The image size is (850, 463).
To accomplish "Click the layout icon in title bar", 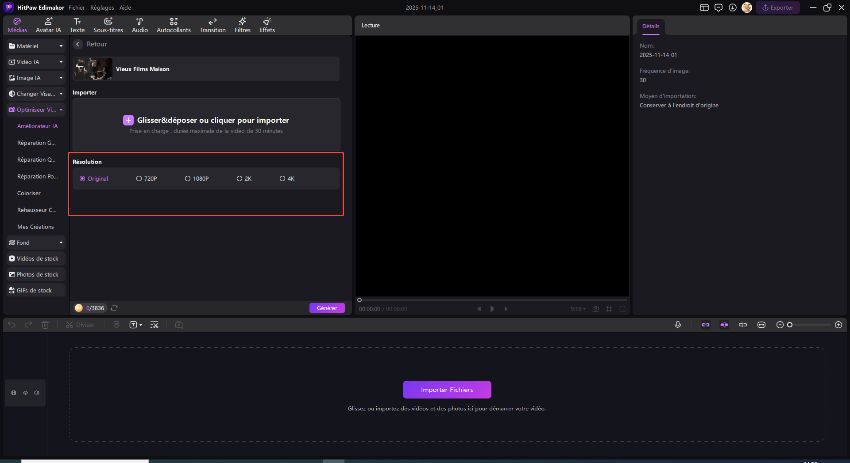I will (x=704, y=8).
